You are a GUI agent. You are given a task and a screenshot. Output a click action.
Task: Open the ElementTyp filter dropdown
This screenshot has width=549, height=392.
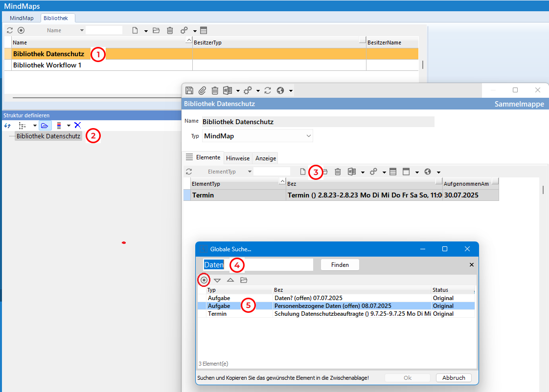(250, 172)
